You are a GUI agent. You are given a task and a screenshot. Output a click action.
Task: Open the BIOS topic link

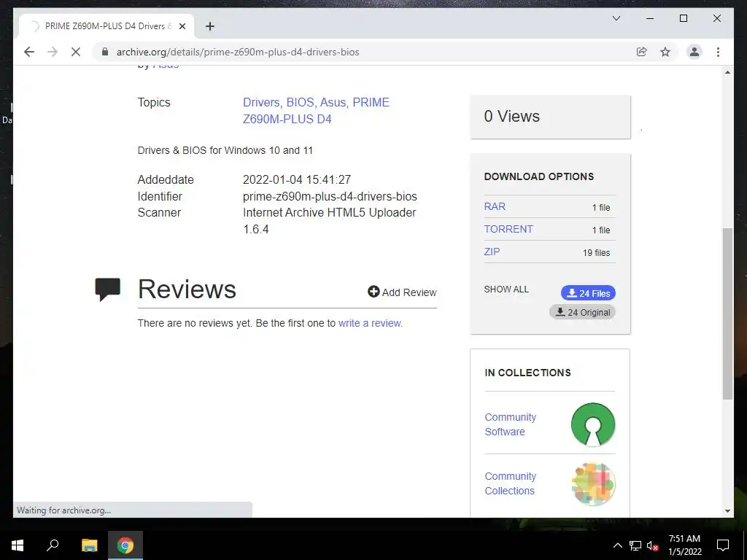click(300, 102)
